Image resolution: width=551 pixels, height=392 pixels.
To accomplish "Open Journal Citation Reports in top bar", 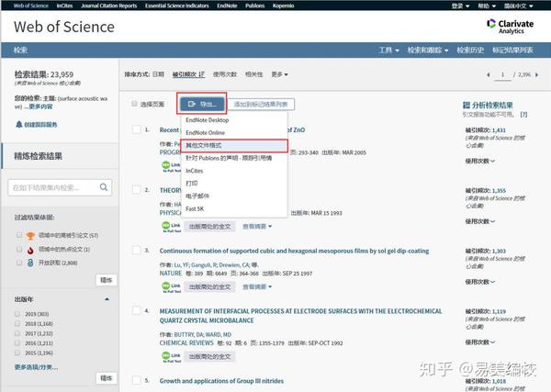I will (108, 6).
